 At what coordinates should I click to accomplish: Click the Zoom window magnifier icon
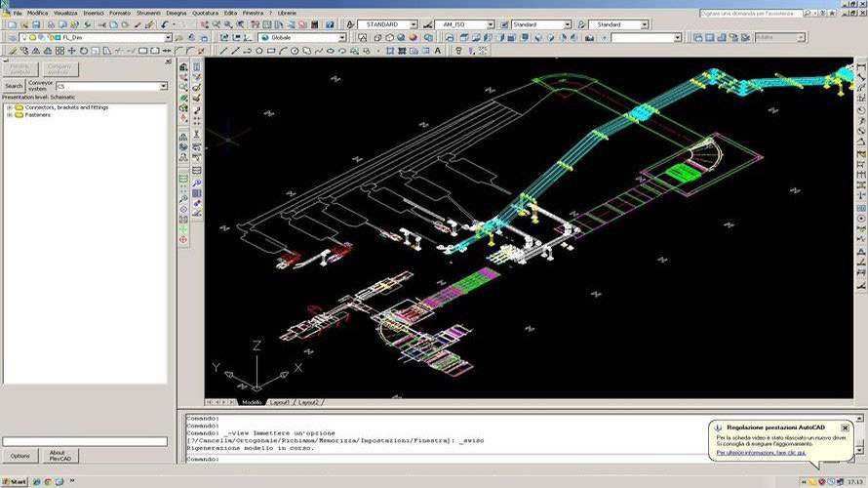pyautogui.click(x=228, y=24)
